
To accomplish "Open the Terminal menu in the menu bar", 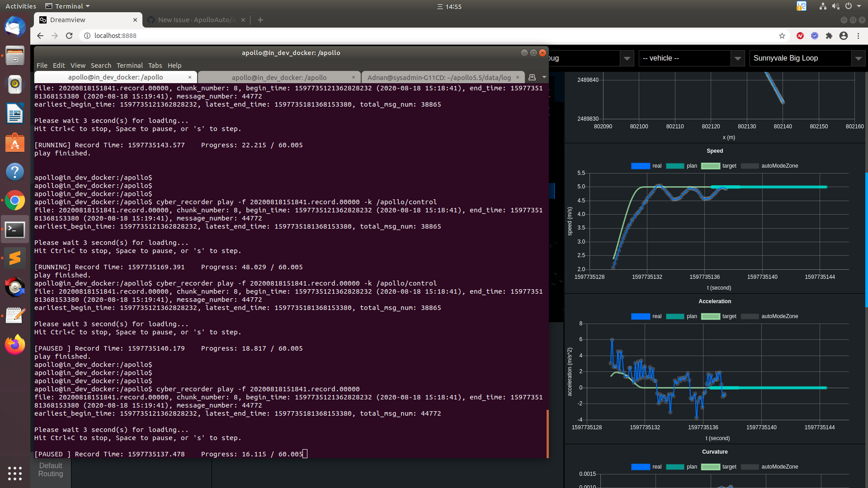I will (129, 66).
